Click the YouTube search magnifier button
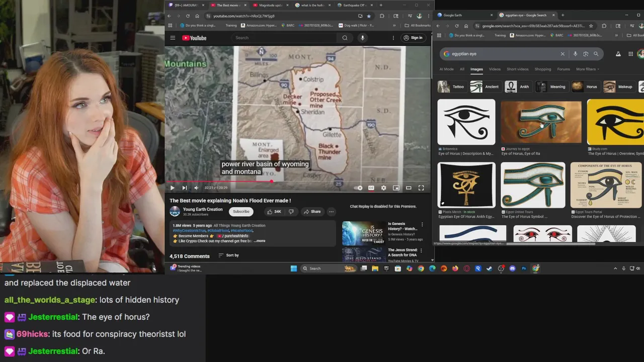 (345, 38)
